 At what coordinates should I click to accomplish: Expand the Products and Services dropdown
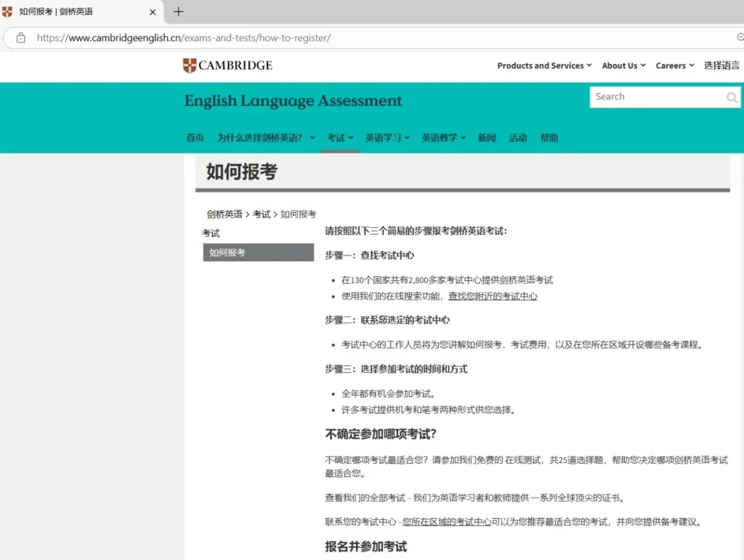point(544,65)
